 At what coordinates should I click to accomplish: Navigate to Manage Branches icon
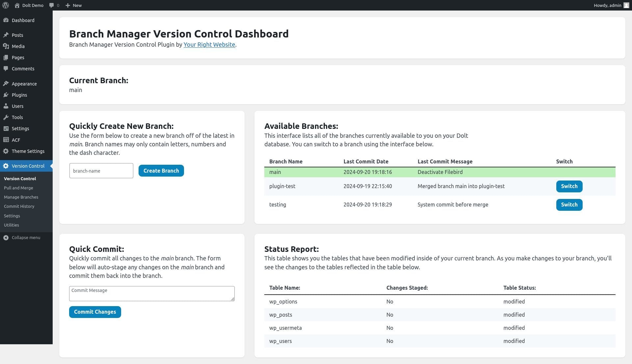click(21, 197)
